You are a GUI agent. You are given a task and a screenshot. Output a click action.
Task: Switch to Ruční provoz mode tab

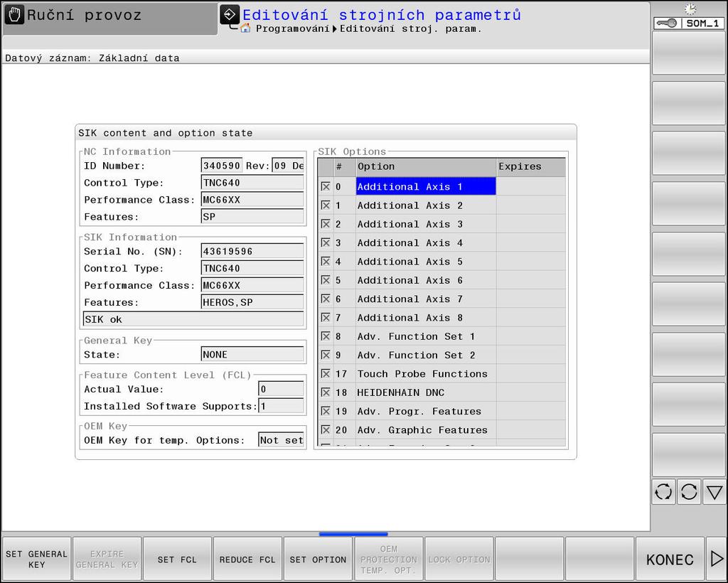coord(110,18)
